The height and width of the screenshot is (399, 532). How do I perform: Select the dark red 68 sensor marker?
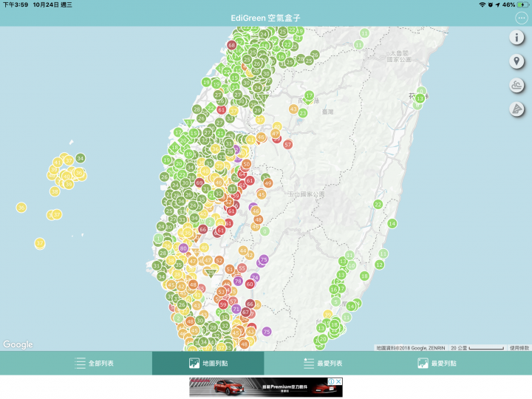click(232, 45)
